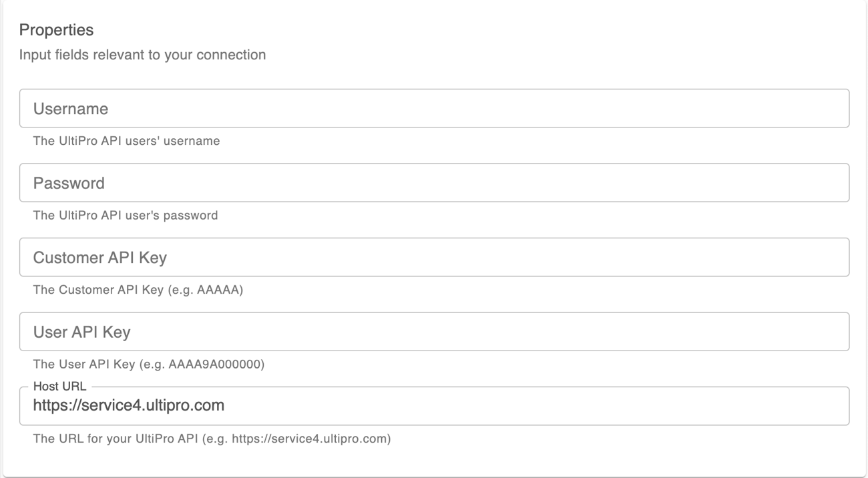This screenshot has width=868, height=478.
Task: Click the example URL in the helper text
Action: 309,439
